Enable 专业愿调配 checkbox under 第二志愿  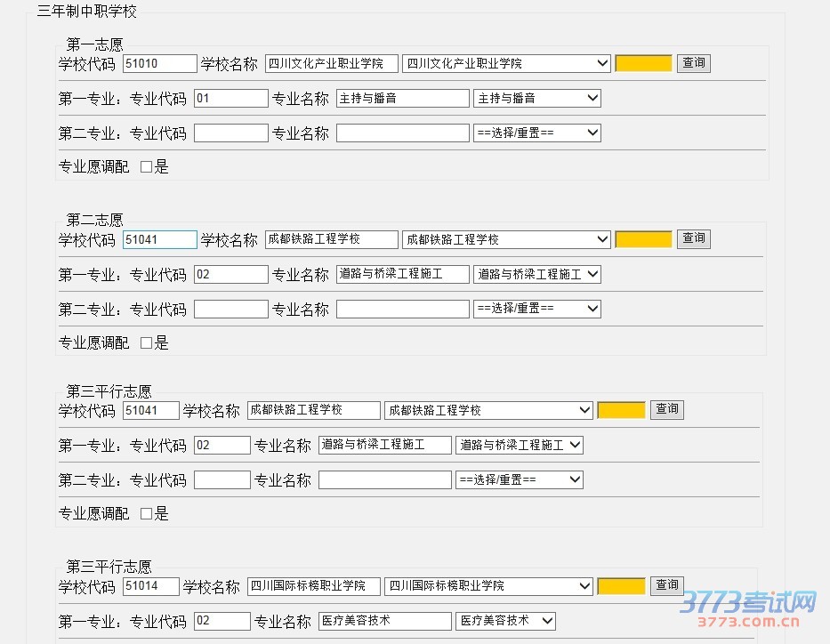coord(147,343)
